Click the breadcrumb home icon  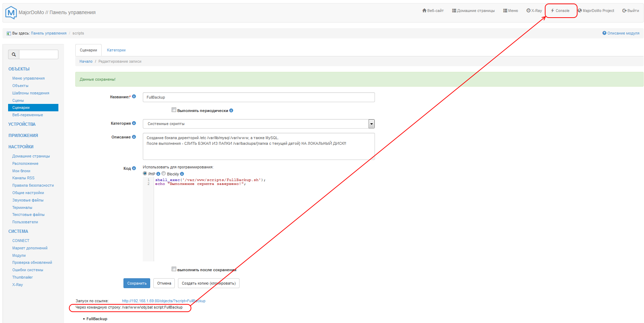pos(9,33)
